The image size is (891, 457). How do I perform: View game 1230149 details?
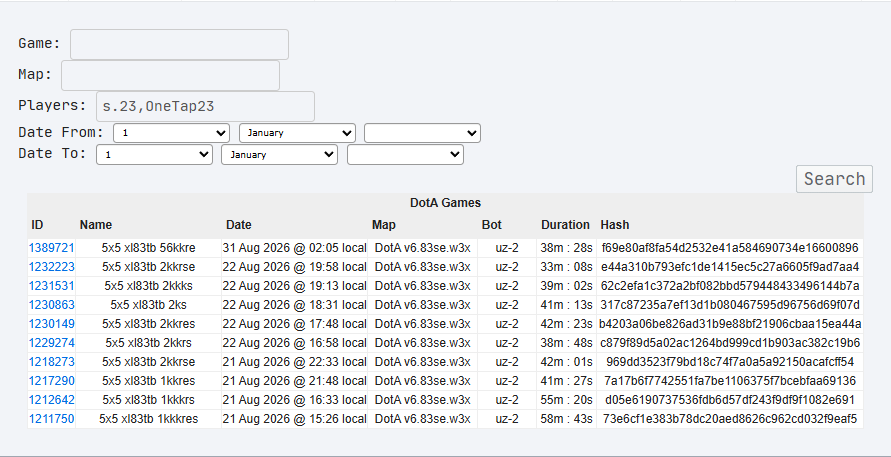[x=52, y=324]
